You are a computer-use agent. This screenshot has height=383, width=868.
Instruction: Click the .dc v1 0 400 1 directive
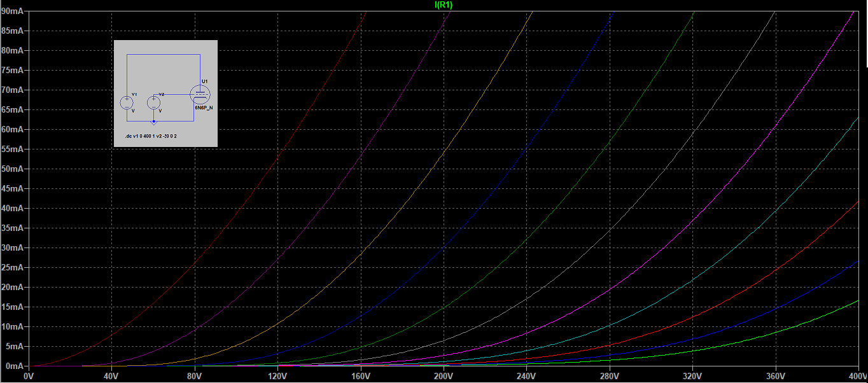click(x=151, y=137)
